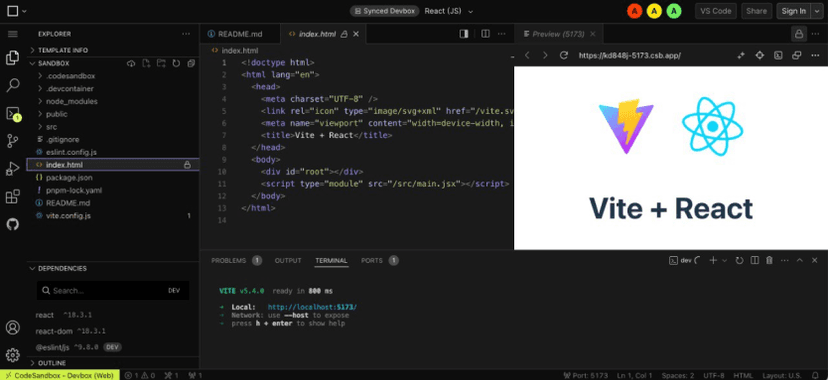
Task: Open the GitHub view in activity bar
Action: [13, 224]
